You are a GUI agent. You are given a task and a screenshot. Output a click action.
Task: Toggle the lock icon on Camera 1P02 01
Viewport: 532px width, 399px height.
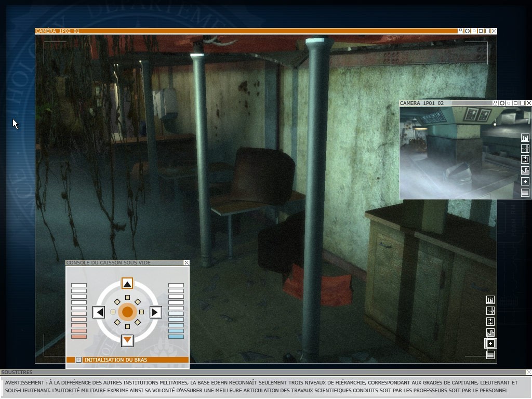click(x=460, y=31)
